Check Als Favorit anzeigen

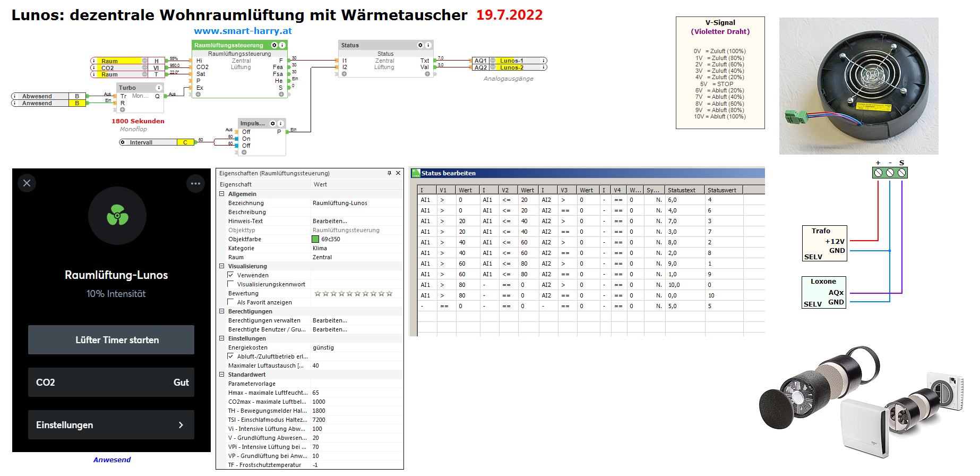pos(230,302)
